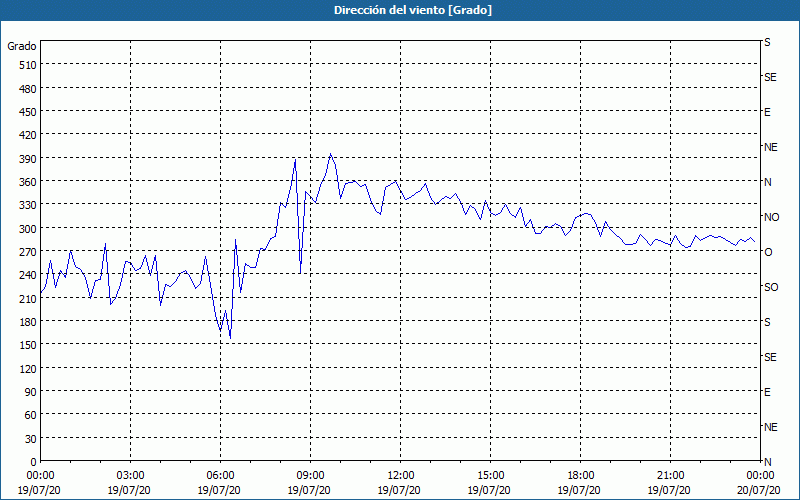Select the 06:00 time label
800x500 pixels.
(x=220, y=476)
